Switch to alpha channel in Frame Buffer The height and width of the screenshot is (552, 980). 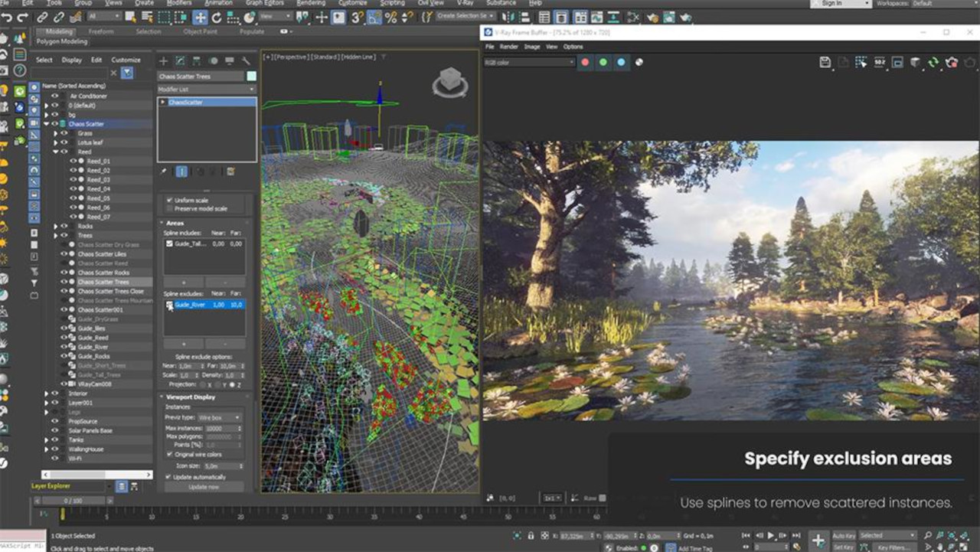coord(639,62)
